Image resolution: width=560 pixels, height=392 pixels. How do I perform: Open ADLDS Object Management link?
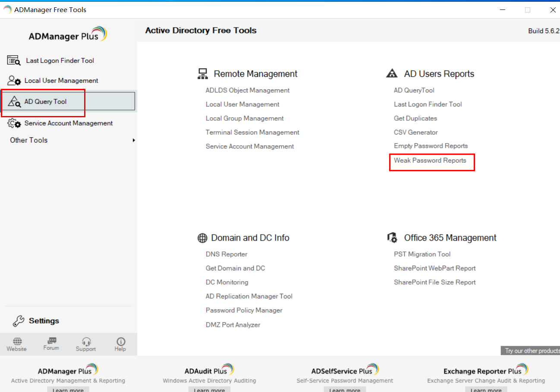(248, 90)
